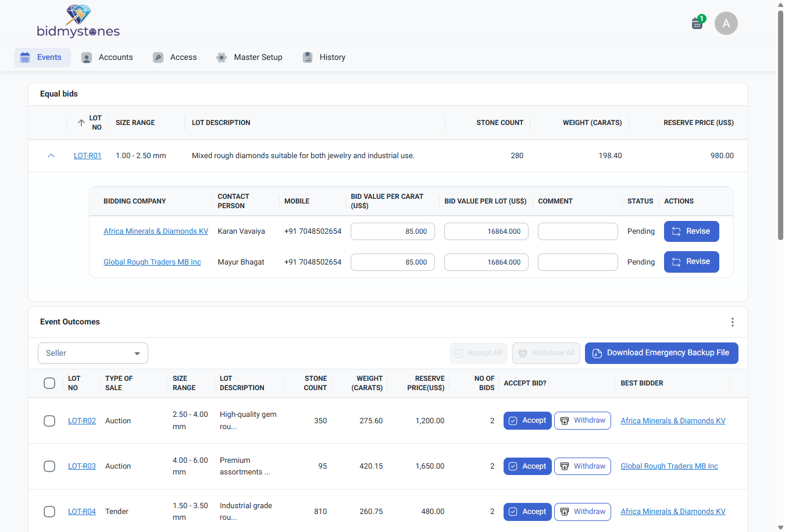
Task: Open the LOT-R03 lot link
Action: (x=82, y=466)
